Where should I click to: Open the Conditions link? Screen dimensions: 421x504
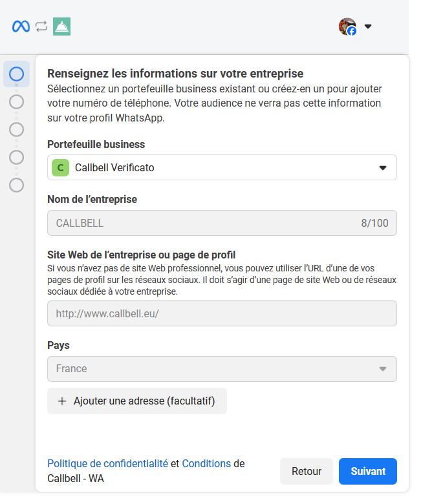click(206, 463)
